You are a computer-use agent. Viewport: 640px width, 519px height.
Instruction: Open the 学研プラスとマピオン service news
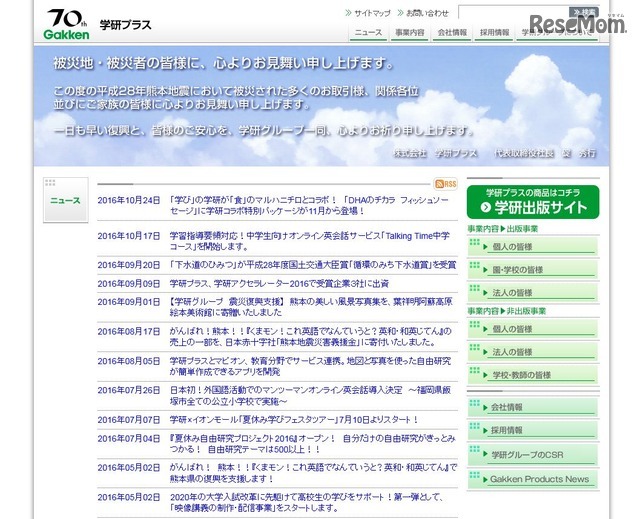311,366
